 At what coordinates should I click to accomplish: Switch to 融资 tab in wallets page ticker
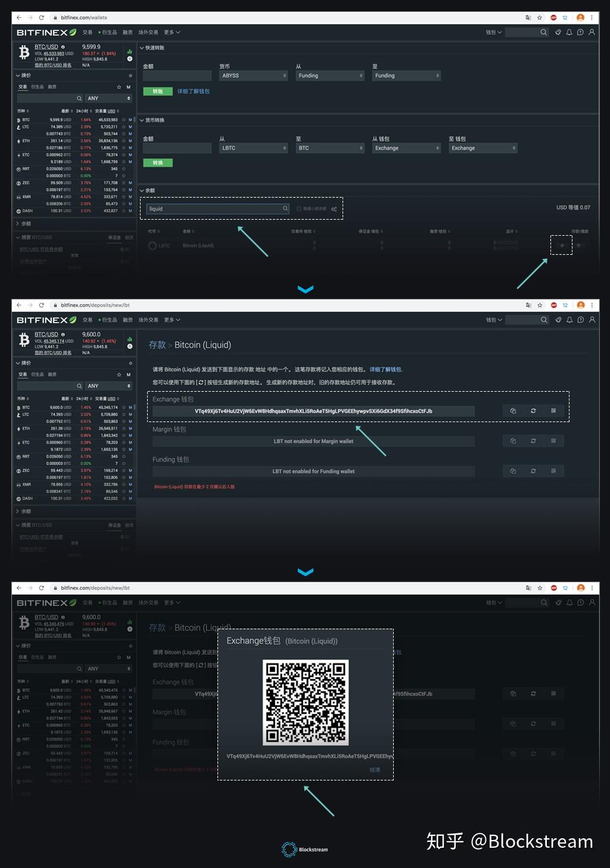52,87
